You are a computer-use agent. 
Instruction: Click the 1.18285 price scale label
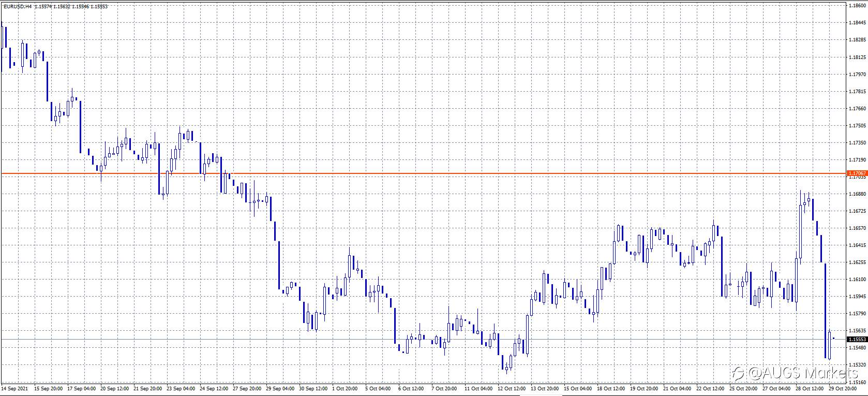[857, 39]
